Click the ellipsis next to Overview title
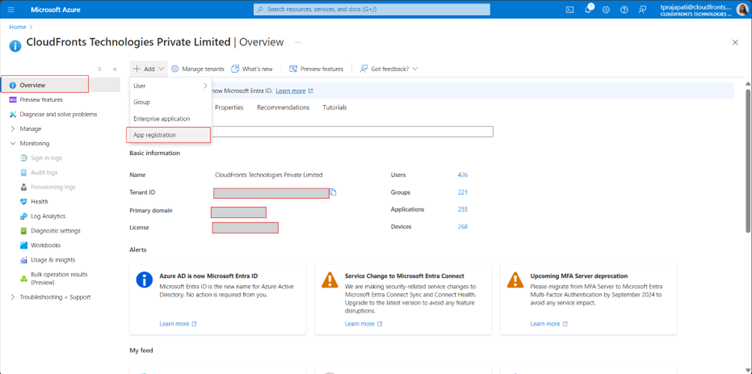Viewport: 752px width, 374px height. pos(298,43)
